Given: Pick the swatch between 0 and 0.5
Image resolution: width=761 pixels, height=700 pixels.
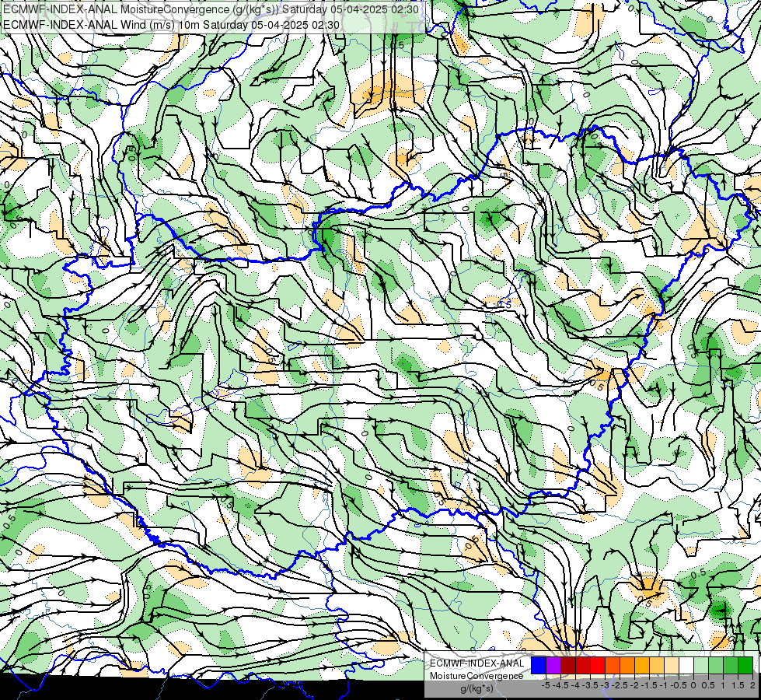Looking at the screenshot, I should 701,665.
